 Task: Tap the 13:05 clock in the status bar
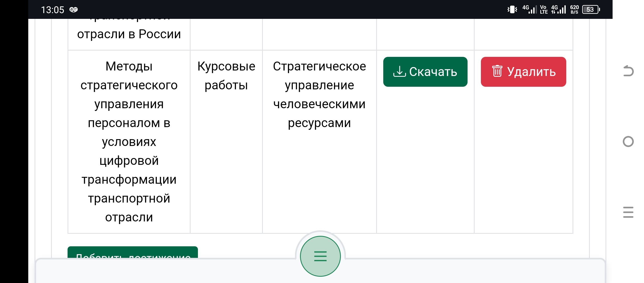pos(53,10)
